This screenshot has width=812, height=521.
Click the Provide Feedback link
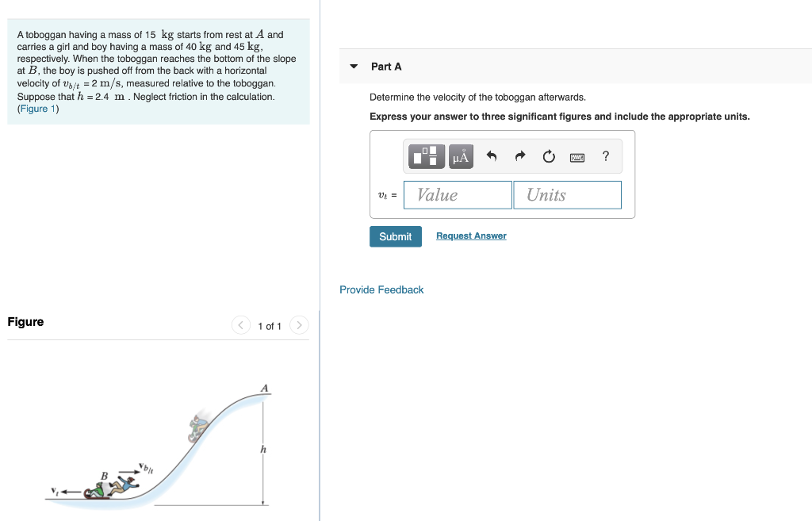[381, 289]
